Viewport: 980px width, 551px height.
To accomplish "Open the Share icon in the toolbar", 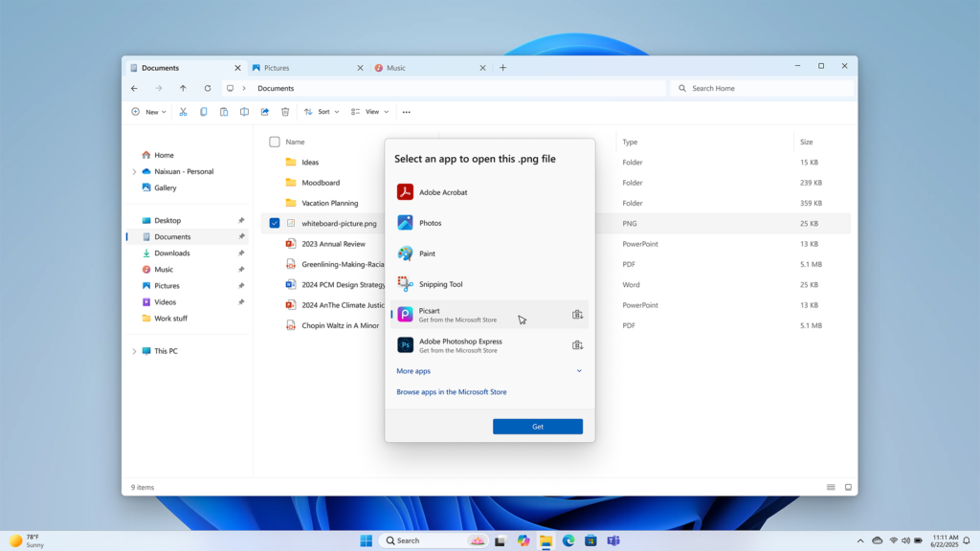I will [x=264, y=112].
